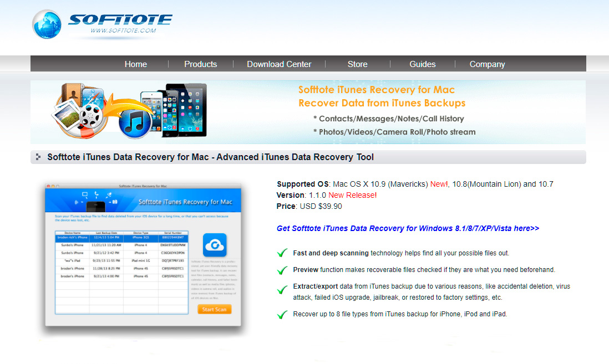The width and height of the screenshot is (609, 364).
Task: Open the Windows 8.1/8/7/XP/Vista version link
Action: 408,228
